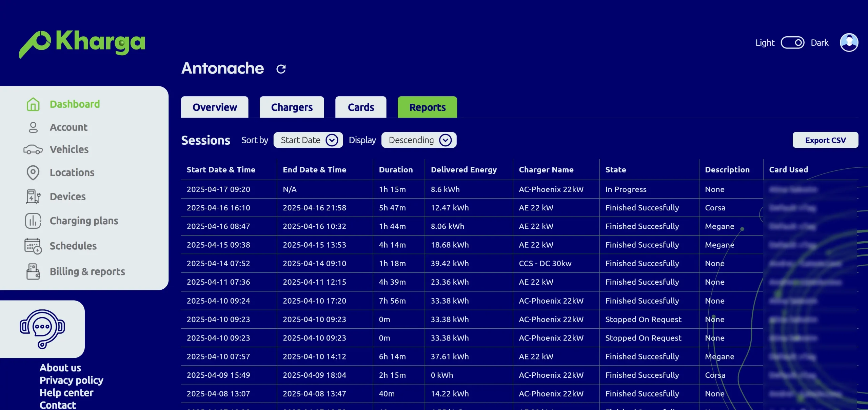Select the In Progress session row
Viewport: 868px width, 410px height.
[x=626, y=189]
